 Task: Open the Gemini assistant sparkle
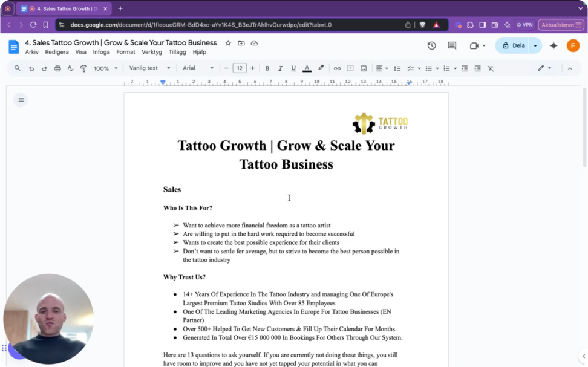tap(554, 46)
